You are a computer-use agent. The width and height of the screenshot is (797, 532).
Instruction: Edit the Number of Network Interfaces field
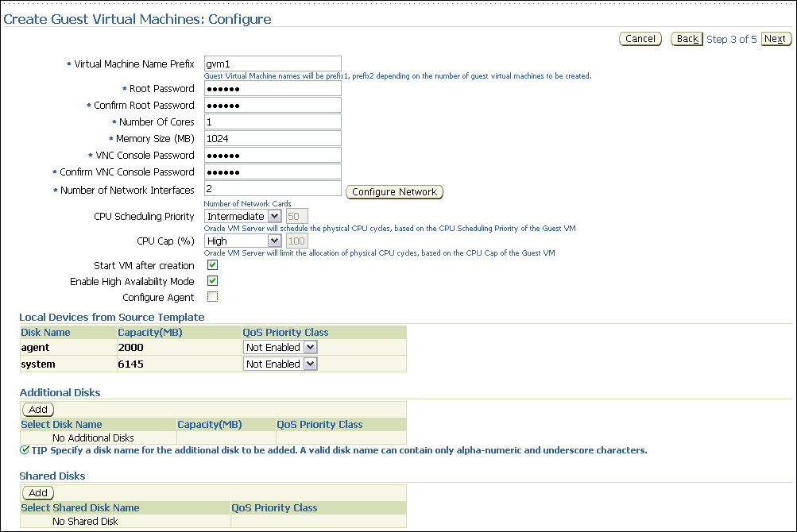tap(273, 188)
